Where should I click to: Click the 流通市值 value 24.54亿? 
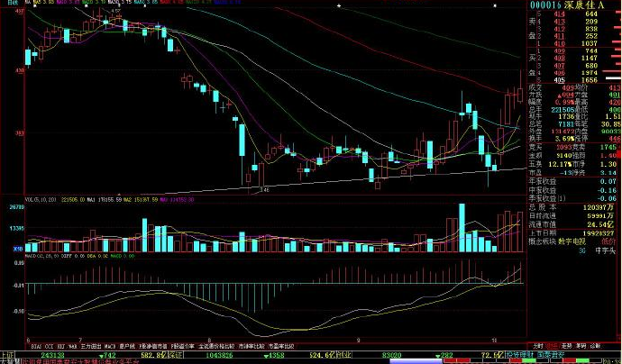click(x=602, y=224)
